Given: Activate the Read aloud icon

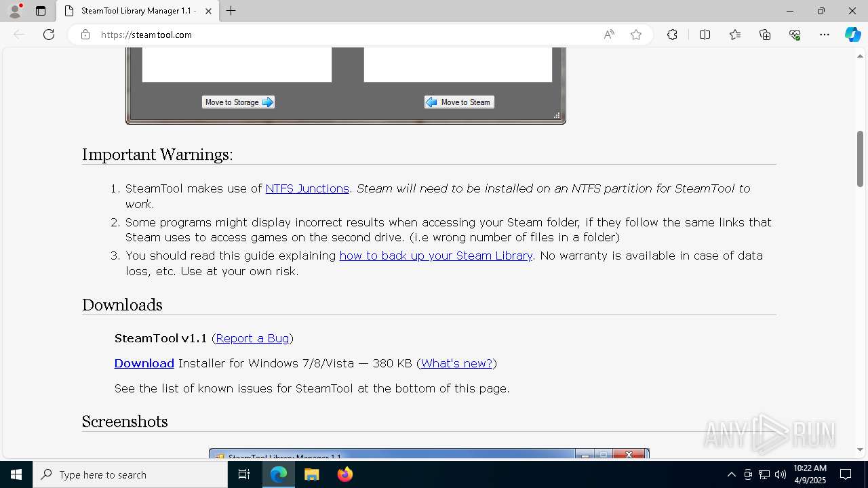Looking at the screenshot, I should tap(609, 35).
